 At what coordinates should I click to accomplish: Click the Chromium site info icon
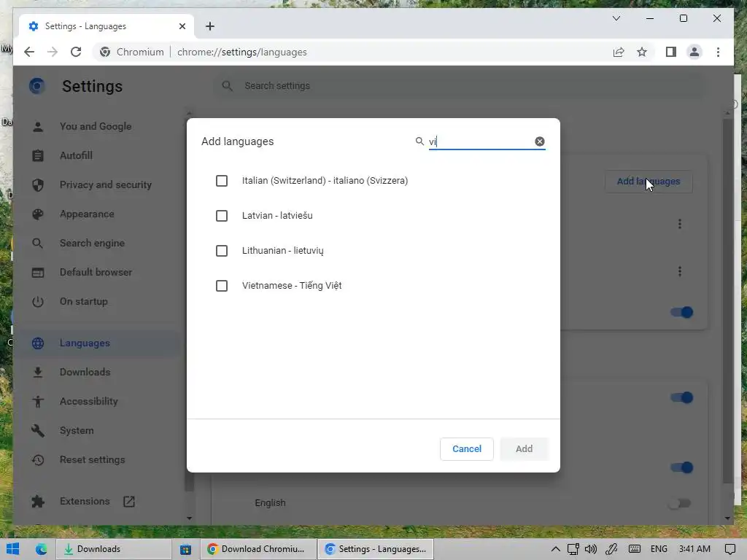click(x=105, y=52)
